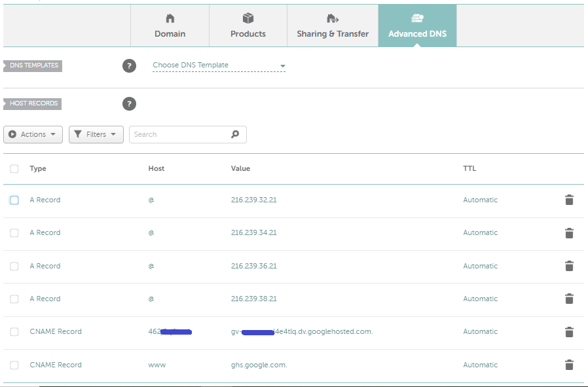Viewport: 588px width, 387px height.
Task: Edit the value 216.239.38.21
Action: click(x=254, y=299)
